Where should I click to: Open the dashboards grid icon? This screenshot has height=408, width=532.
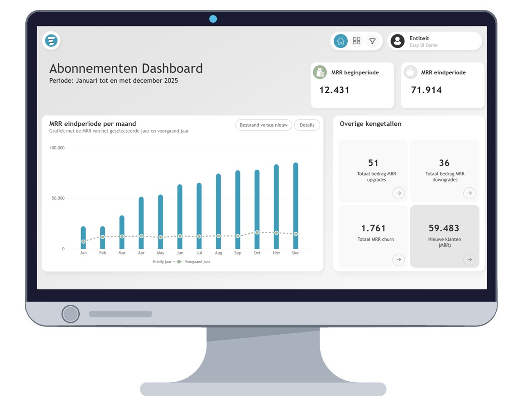click(357, 41)
